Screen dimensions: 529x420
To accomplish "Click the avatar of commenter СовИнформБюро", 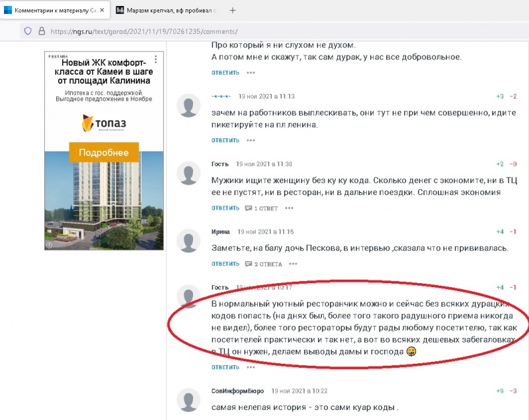I will pyautogui.click(x=188, y=400).
